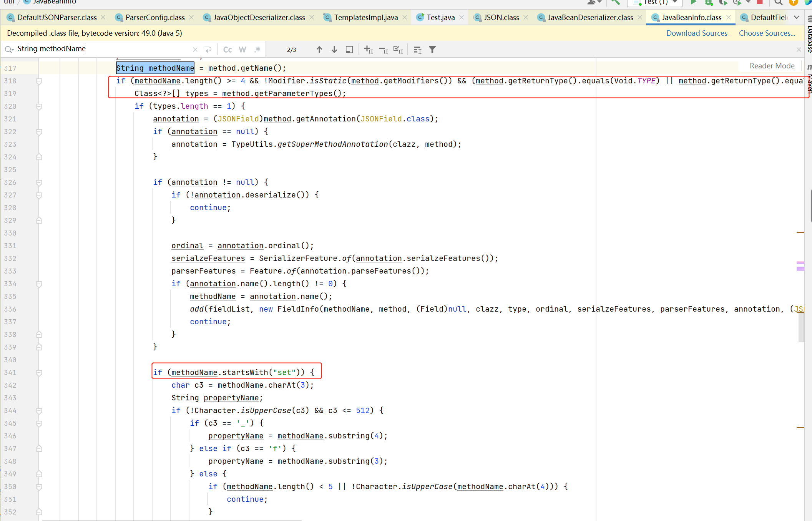
Task: Toggle Regex search option
Action: tap(257, 50)
